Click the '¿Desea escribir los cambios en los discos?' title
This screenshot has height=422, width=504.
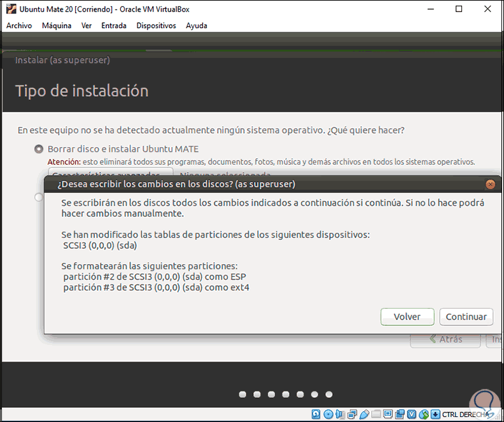(x=176, y=184)
